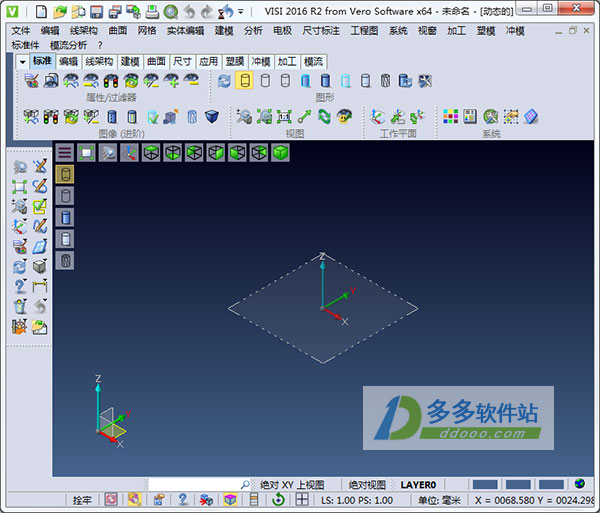Open the 实体编辑 menu
600x513 pixels.
[x=186, y=31]
